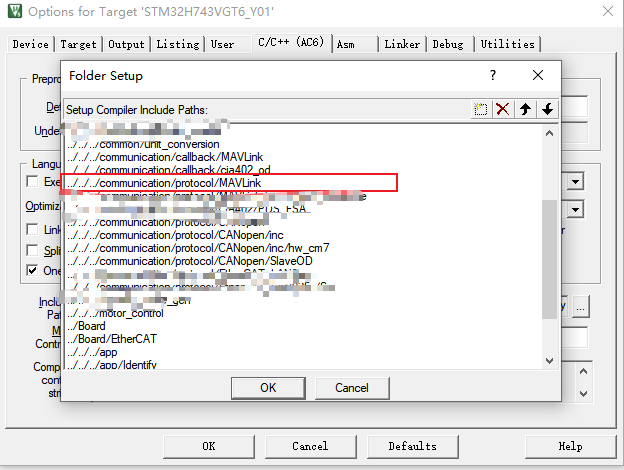Cancel the Folder Setup dialog
The width and height of the screenshot is (624, 470).
point(352,388)
